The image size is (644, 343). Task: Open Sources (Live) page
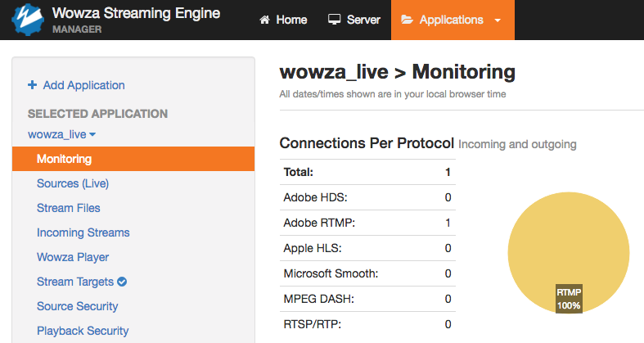tap(73, 183)
